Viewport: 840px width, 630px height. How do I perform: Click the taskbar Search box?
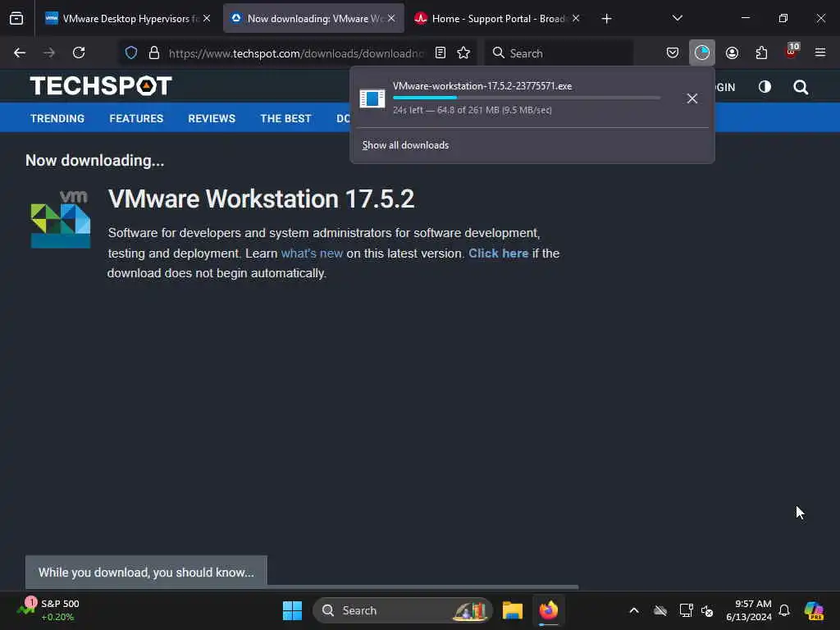point(402,610)
